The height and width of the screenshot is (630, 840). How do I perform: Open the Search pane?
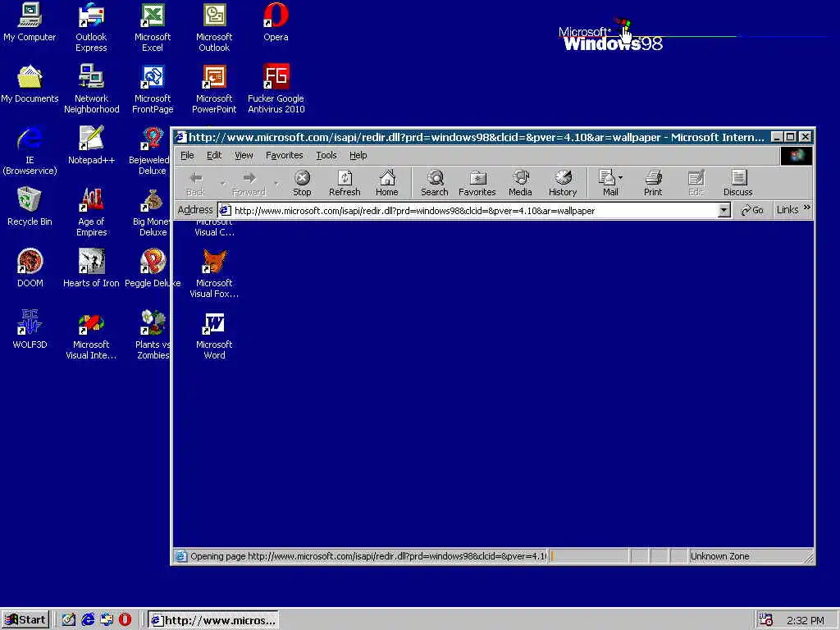(435, 183)
